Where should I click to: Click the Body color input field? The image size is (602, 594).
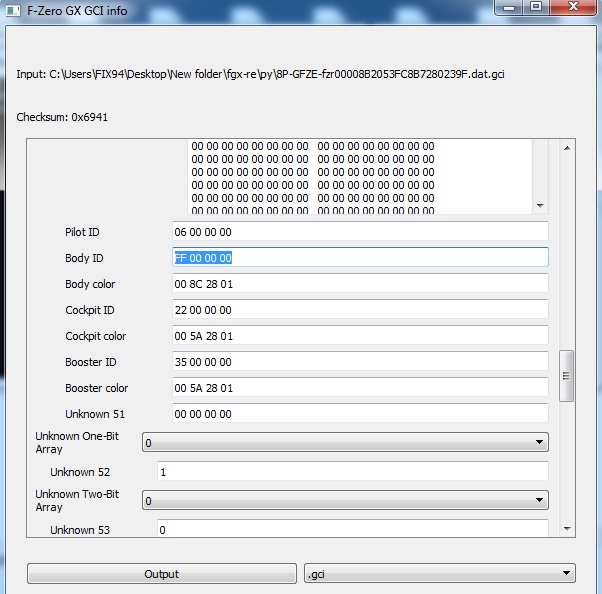tap(360, 284)
